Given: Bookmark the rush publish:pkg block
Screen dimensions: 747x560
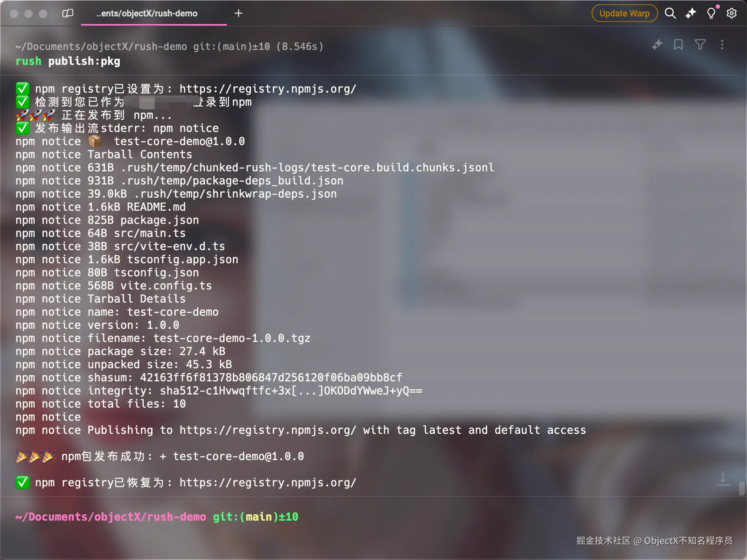Looking at the screenshot, I should (678, 45).
